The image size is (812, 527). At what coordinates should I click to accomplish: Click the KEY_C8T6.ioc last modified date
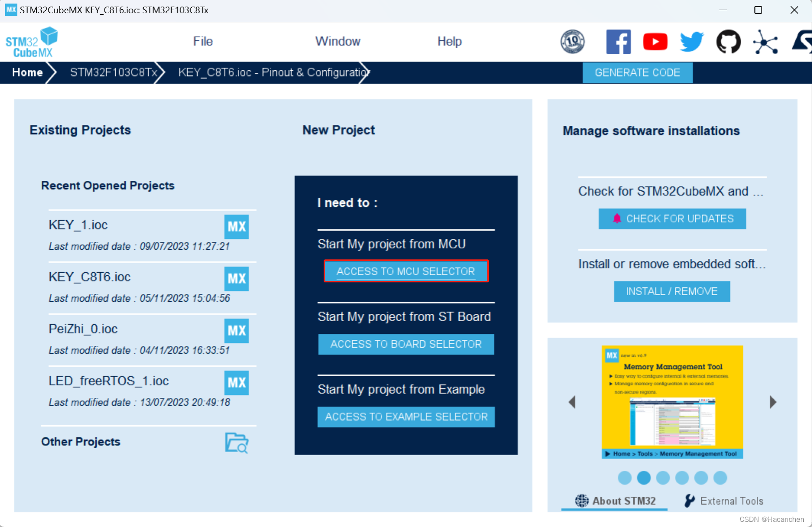[x=139, y=298]
